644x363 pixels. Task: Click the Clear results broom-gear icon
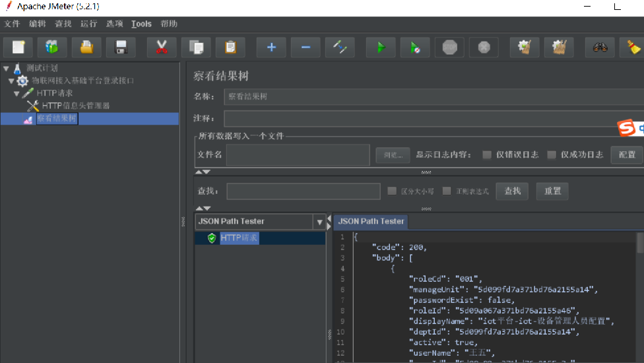click(x=525, y=48)
